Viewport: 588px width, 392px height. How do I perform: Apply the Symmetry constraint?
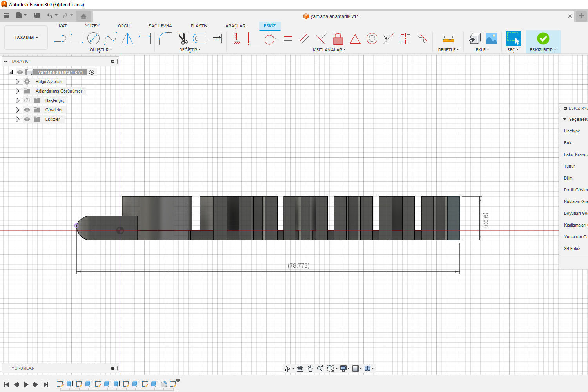405,38
